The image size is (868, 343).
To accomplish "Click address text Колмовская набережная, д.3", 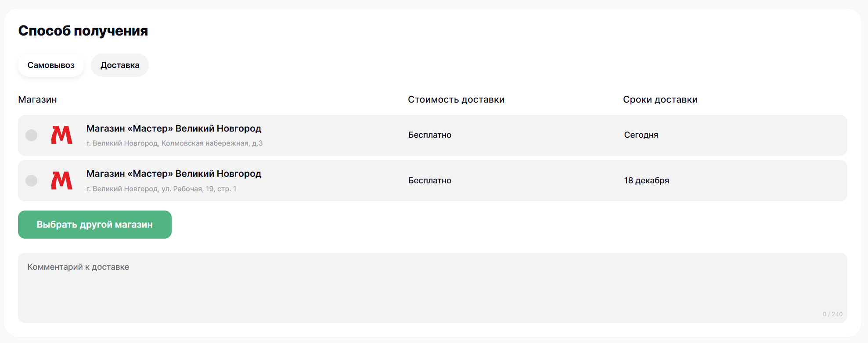I will pyautogui.click(x=174, y=143).
